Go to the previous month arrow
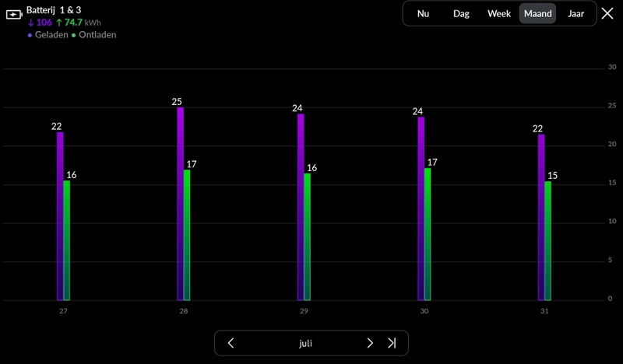Image resolution: width=623 pixels, height=364 pixels. (231, 343)
